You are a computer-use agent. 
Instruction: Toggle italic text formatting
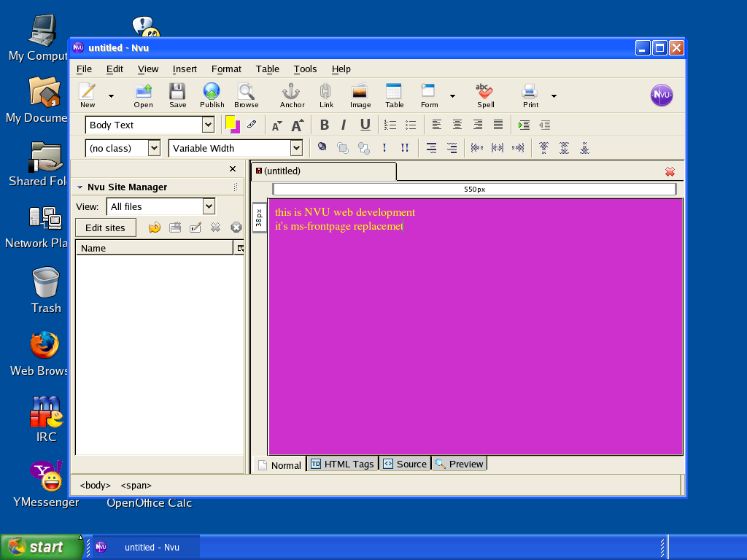tap(344, 125)
